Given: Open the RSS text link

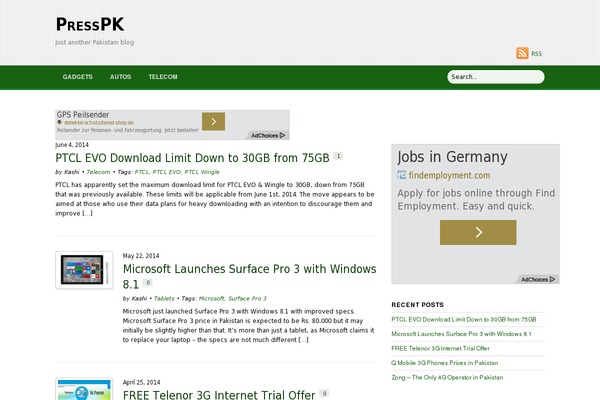Looking at the screenshot, I should pyautogui.click(x=536, y=54).
